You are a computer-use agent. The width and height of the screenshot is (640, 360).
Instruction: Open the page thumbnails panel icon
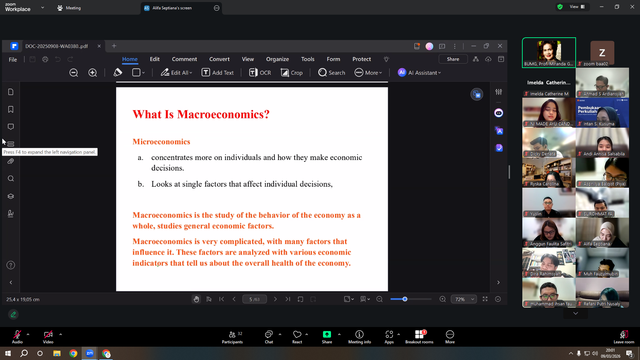coord(11,92)
